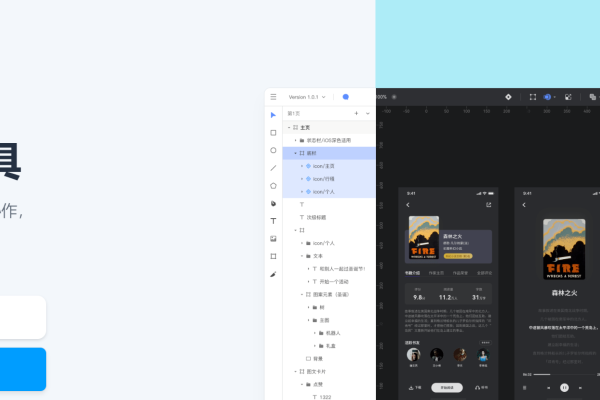
Task: Add a new page with the plus icon
Action: pyautogui.click(x=356, y=113)
